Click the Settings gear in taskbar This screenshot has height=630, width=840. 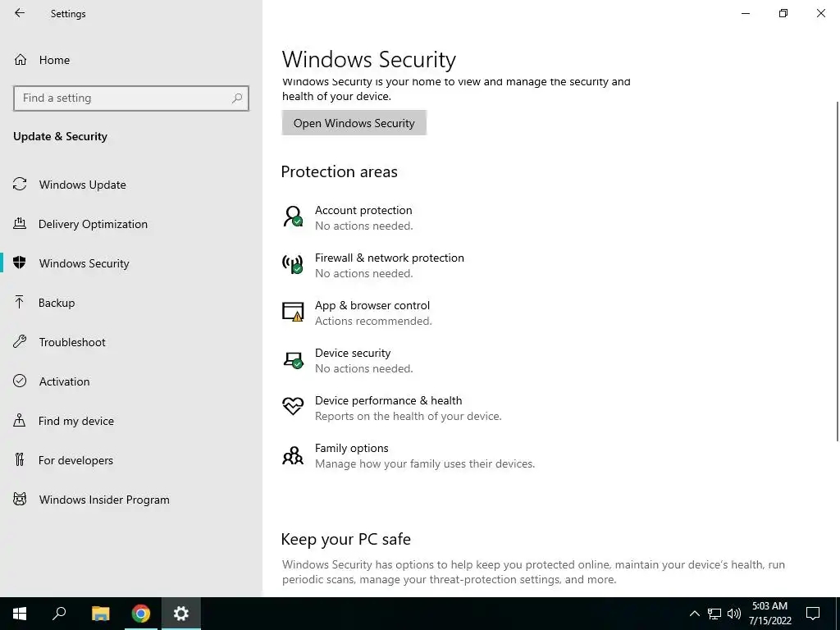(x=181, y=614)
